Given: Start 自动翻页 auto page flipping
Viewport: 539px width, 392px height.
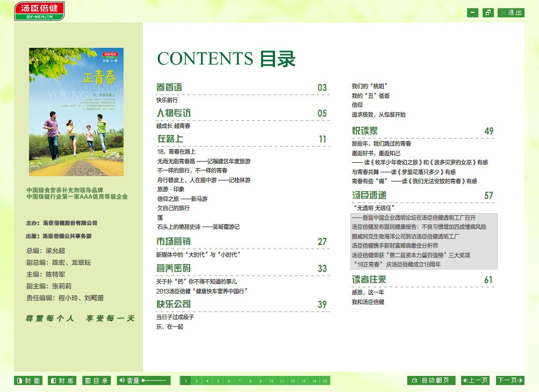Looking at the screenshot, I should (431, 380).
